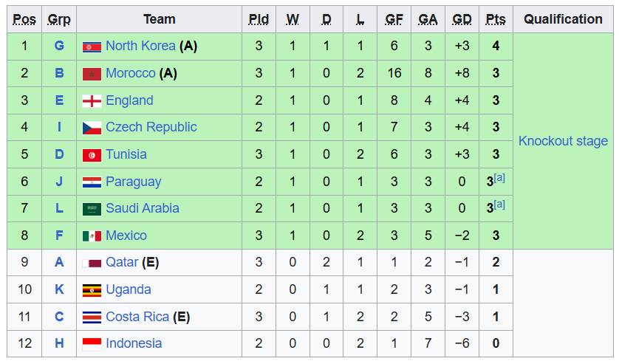Click the Saudi Arabia flag icon
This screenshot has width=619, height=364.
[x=91, y=209]
